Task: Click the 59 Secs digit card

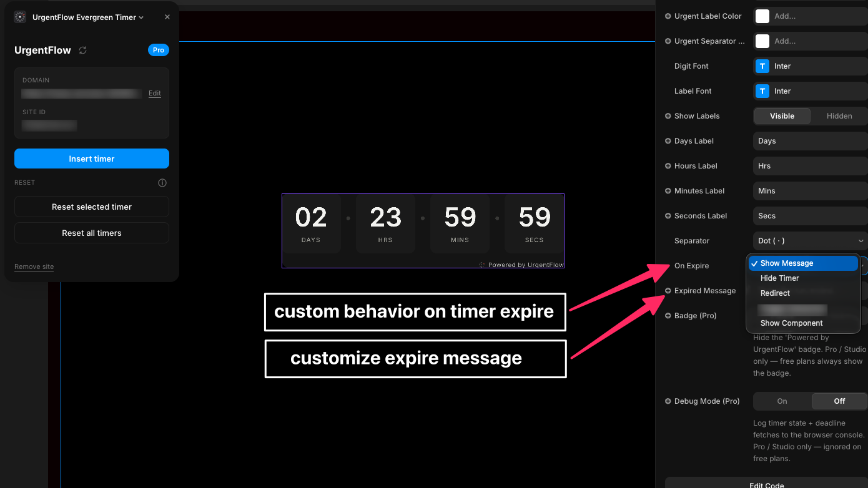Action: pyautogui.click(x=534, y=223)
